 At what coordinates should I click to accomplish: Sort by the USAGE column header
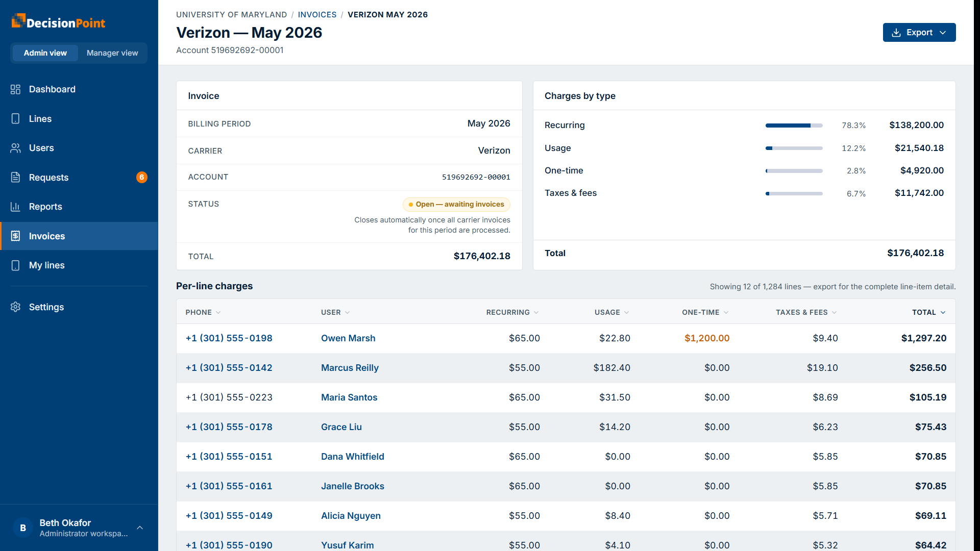612,312
